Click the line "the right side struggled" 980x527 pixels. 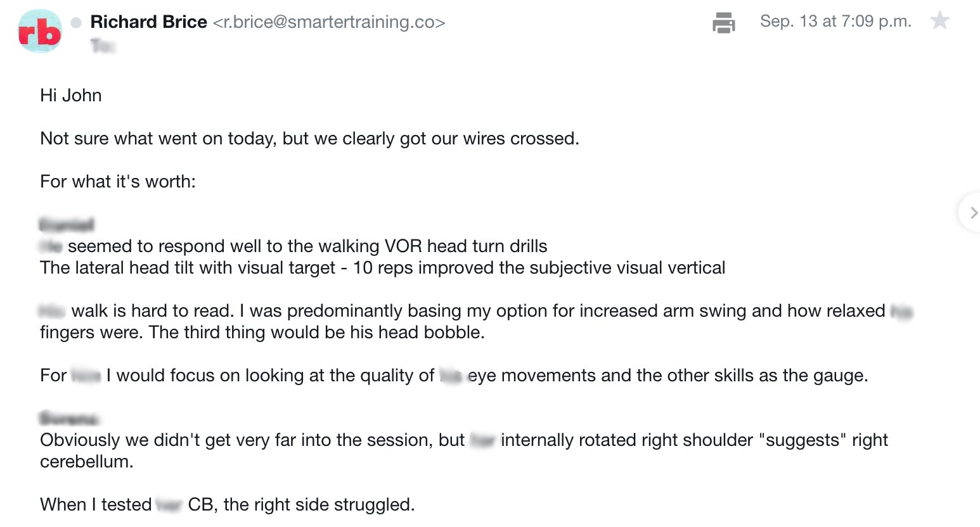(x=227, y=505)
